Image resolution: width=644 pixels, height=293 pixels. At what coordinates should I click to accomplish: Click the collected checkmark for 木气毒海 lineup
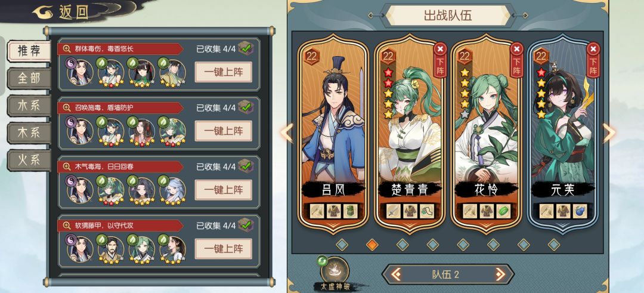pyautogui.click(x=246, y=166)
